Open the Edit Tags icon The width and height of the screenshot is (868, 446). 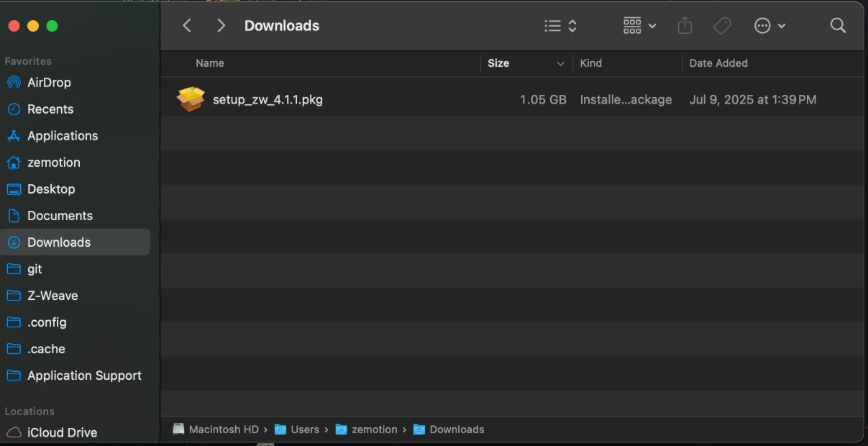tap(721, 25)
